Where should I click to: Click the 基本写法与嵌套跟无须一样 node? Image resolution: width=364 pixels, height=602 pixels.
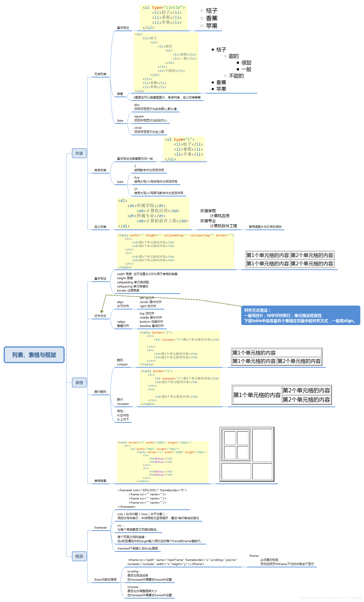click(135, 159)
